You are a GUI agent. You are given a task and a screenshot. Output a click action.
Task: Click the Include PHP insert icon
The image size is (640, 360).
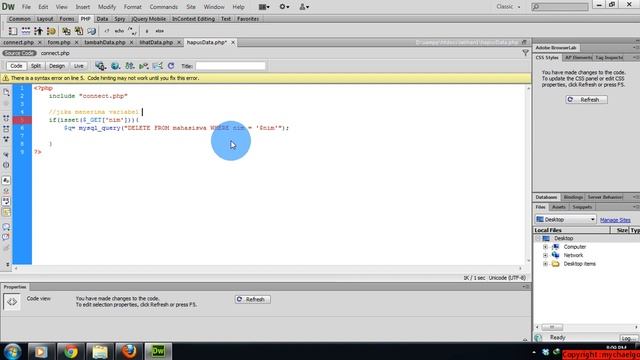[66, 31]
